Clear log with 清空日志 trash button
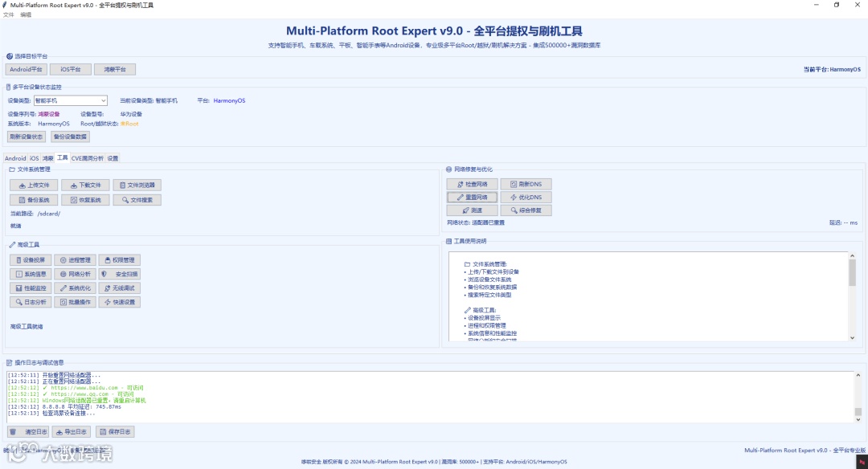 pyautogui.click(x=28, y=431)
